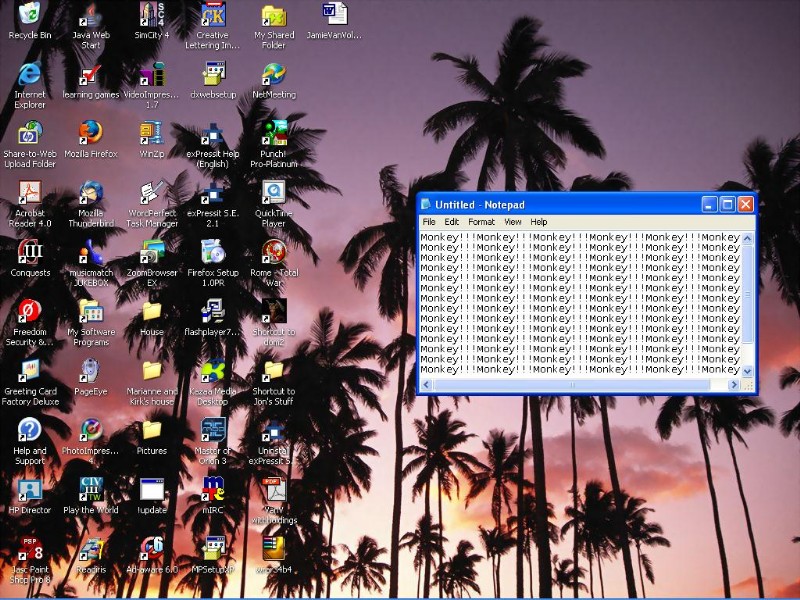Click Notepad's vertical scrollbar down arrow
800x600 pixels.
[747, 371]
